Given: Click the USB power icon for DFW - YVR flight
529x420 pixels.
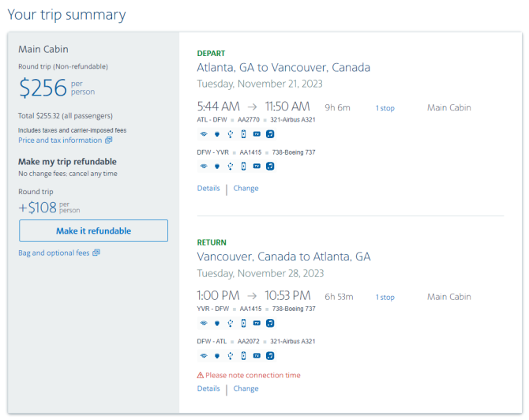Looking at the screenshot, I should coord(230,166).
